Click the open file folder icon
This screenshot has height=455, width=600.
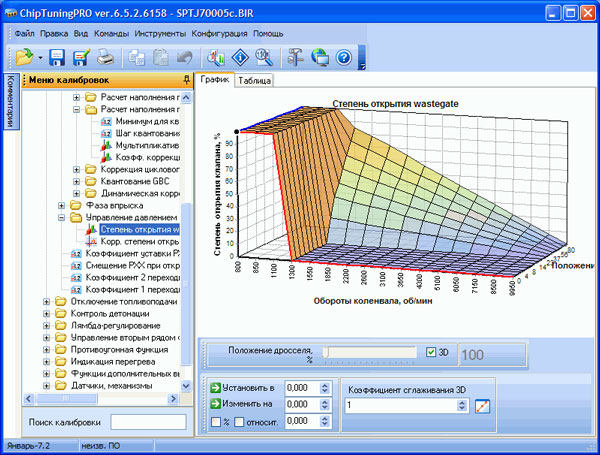(23, 57)
